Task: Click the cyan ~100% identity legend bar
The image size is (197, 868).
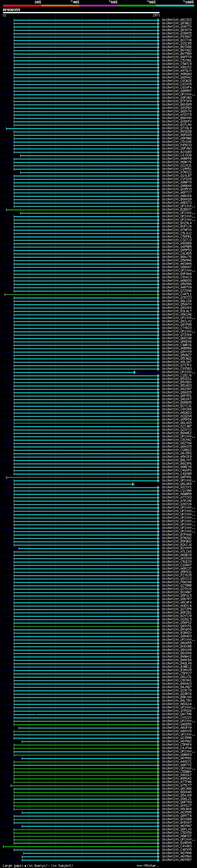Action: click(x=175, y=6)
